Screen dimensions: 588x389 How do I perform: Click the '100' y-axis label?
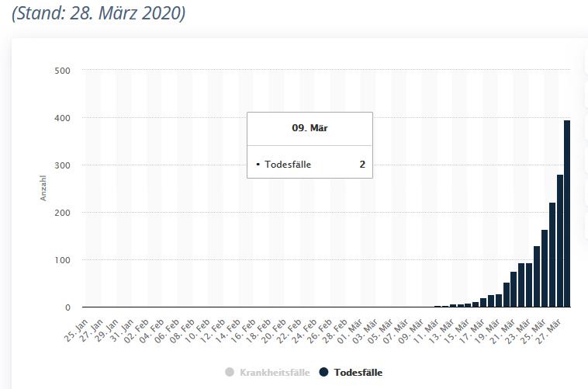[x=62, y=260]
